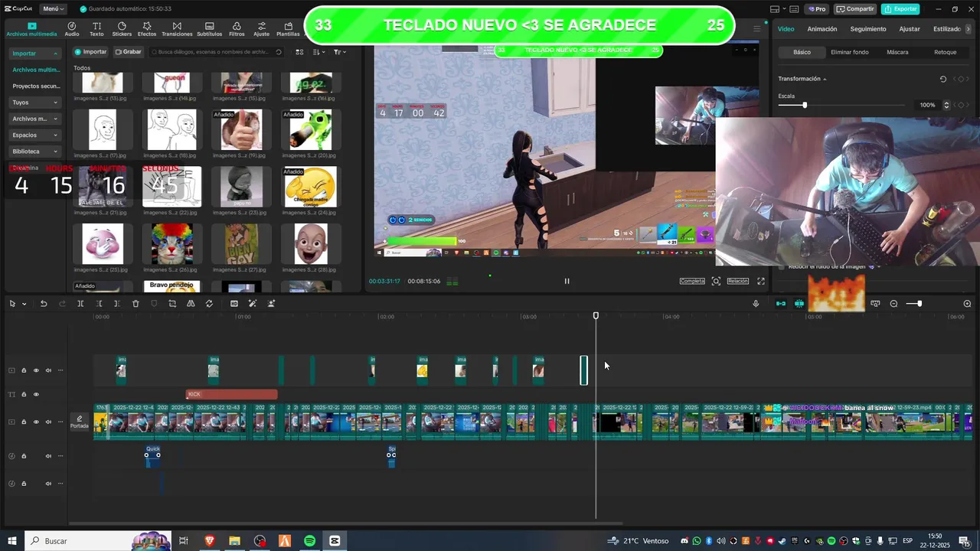Click the media search input field

pos(216,52)
